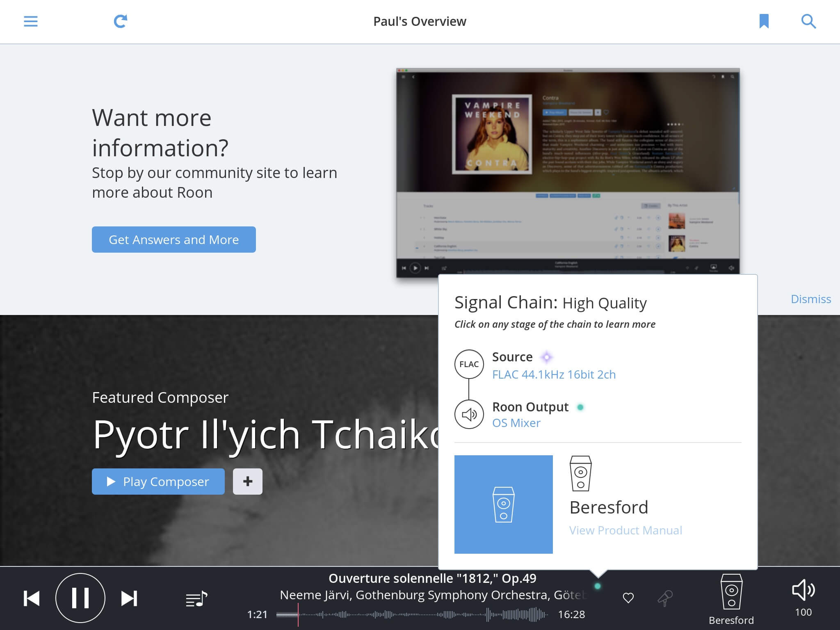This screenshot has width=840, height=630.
Task: Open bookmarks via the bookmark icon
Action: click(x=764, y=21)
